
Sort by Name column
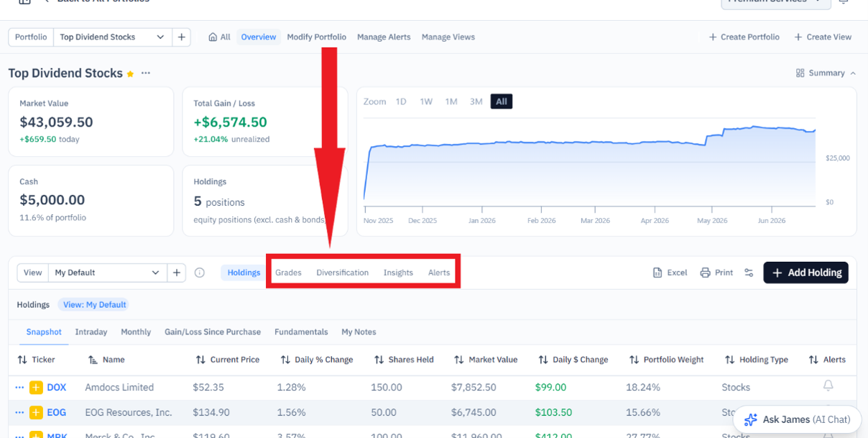pos(106,360)
